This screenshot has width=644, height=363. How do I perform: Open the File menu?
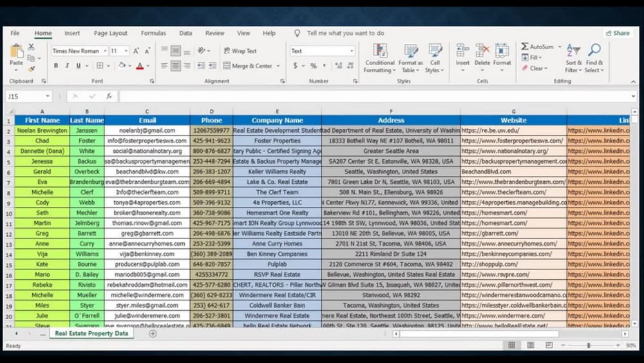tap(15, 34)
